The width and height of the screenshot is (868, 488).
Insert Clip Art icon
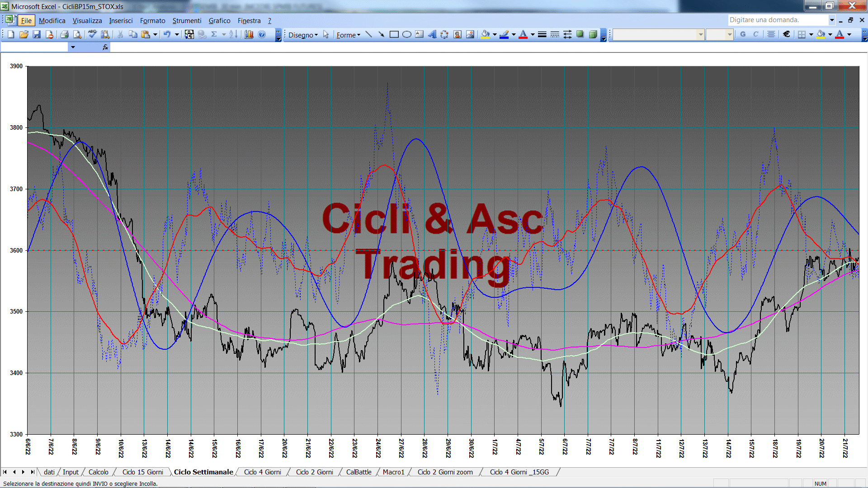point(458,34)
